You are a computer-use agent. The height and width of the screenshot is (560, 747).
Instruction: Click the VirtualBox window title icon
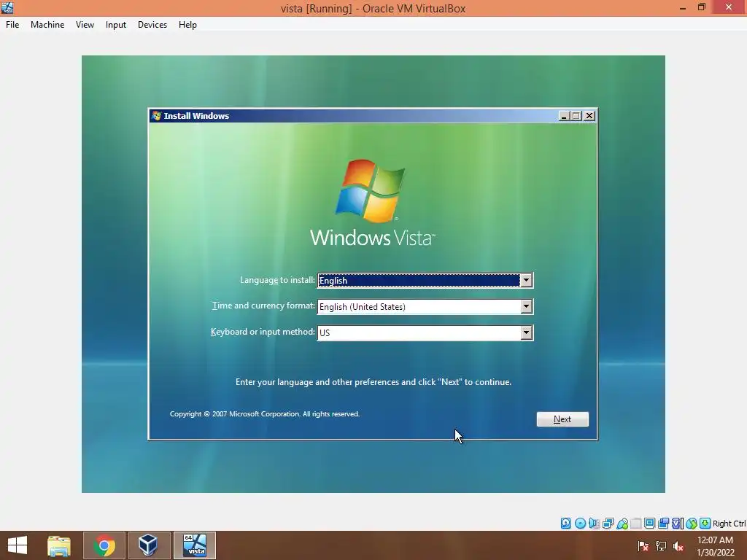(7, 7)
